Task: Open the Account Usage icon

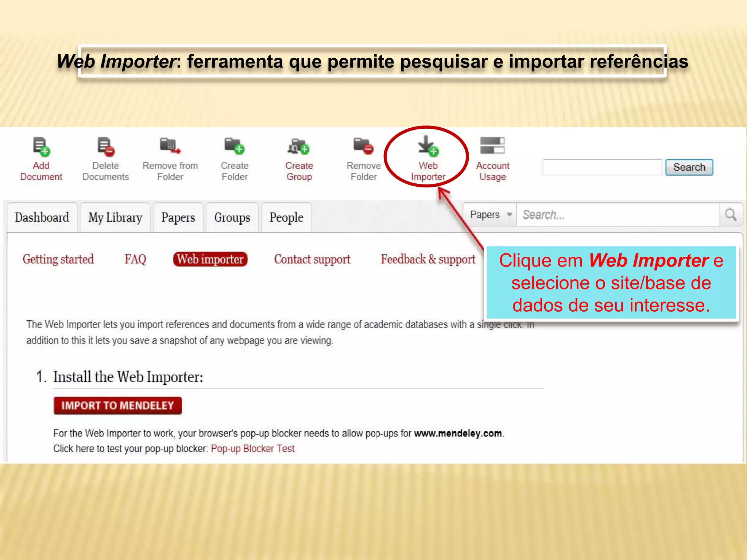Action: 492,145
